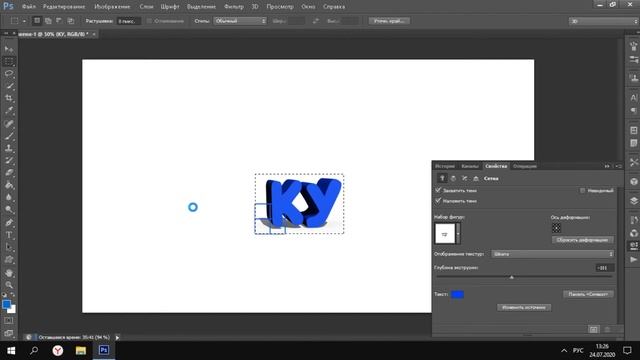Open the 3D panel icon in right dock

coord(633,181)
